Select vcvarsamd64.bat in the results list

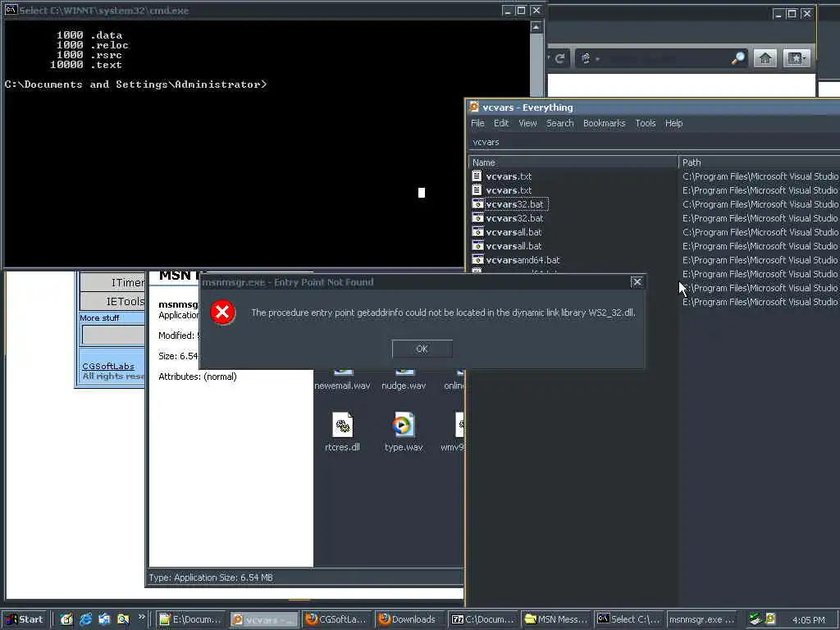523,260
